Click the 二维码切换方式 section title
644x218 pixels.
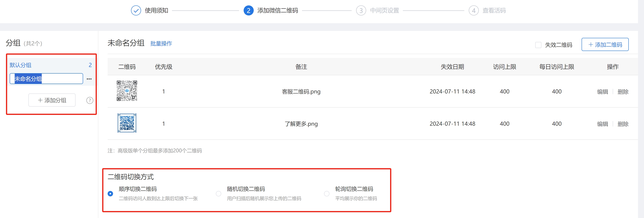[x=131, y=177]
